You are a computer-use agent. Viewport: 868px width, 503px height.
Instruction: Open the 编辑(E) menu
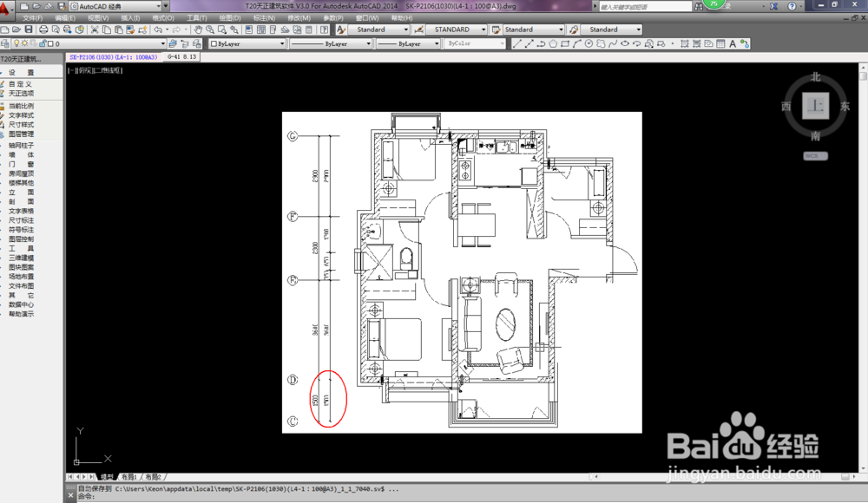[x=65, y=17]
